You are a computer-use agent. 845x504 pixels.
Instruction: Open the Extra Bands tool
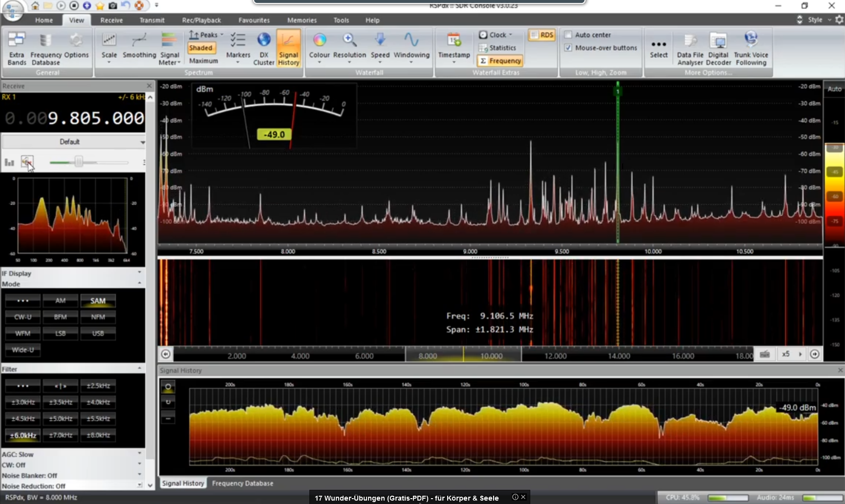point(17,49)
